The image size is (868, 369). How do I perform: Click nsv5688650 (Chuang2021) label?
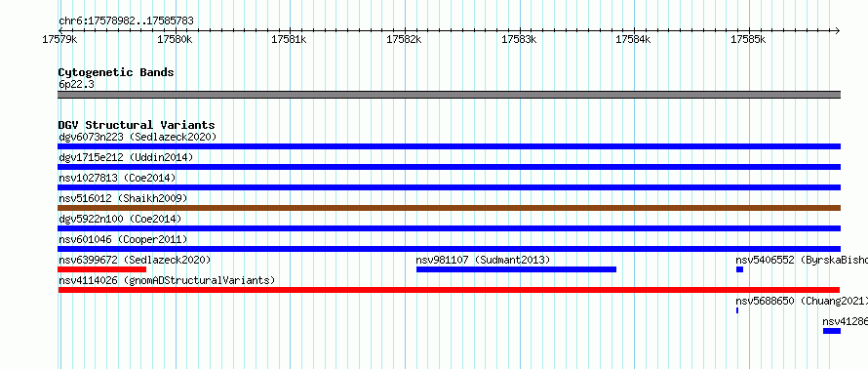[802, 301]
